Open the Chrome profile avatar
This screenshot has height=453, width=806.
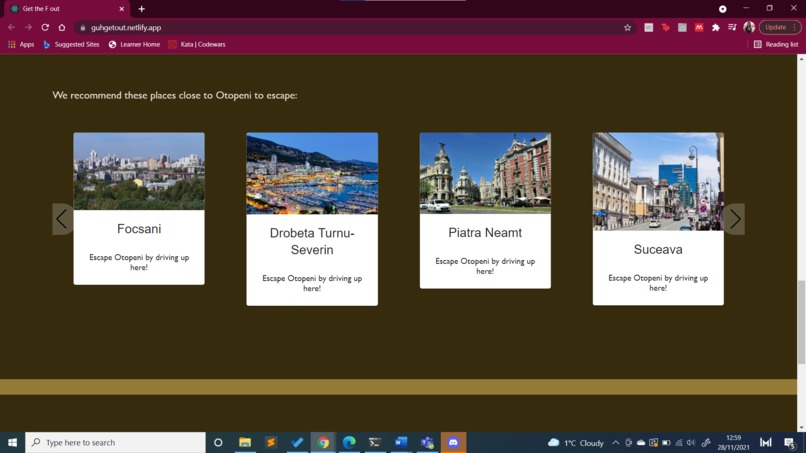click(749, 27)
